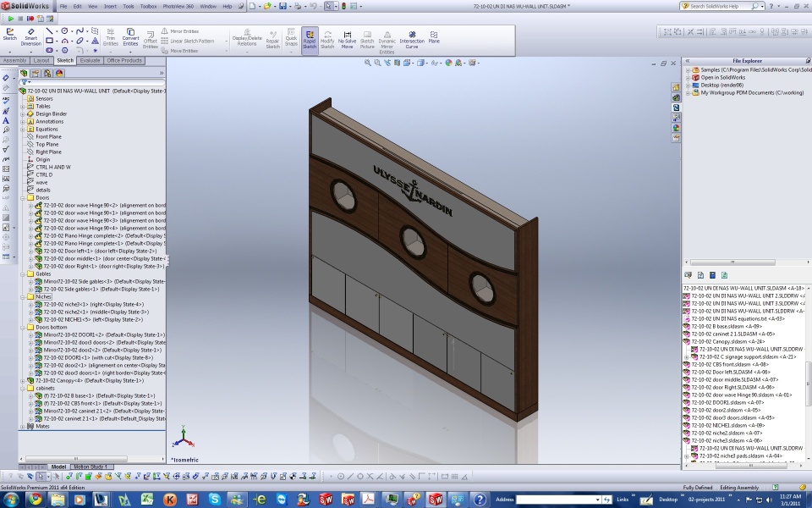
Task: Click the Search SolidWorks Help field
Action: (720, 6)
